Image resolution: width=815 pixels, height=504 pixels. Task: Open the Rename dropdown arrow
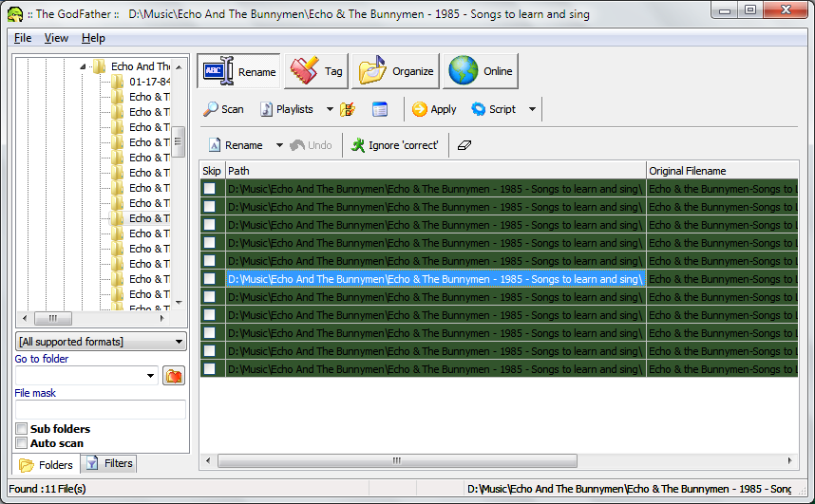click(x=279, y=145)
